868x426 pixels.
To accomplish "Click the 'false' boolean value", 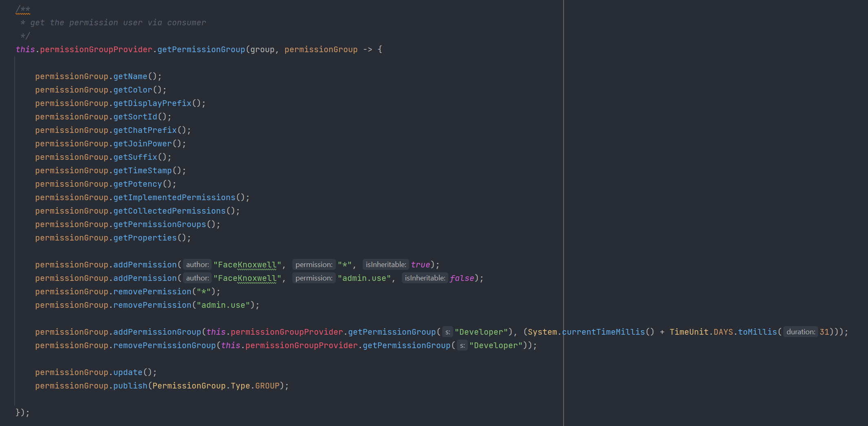I will pos(462,278).
